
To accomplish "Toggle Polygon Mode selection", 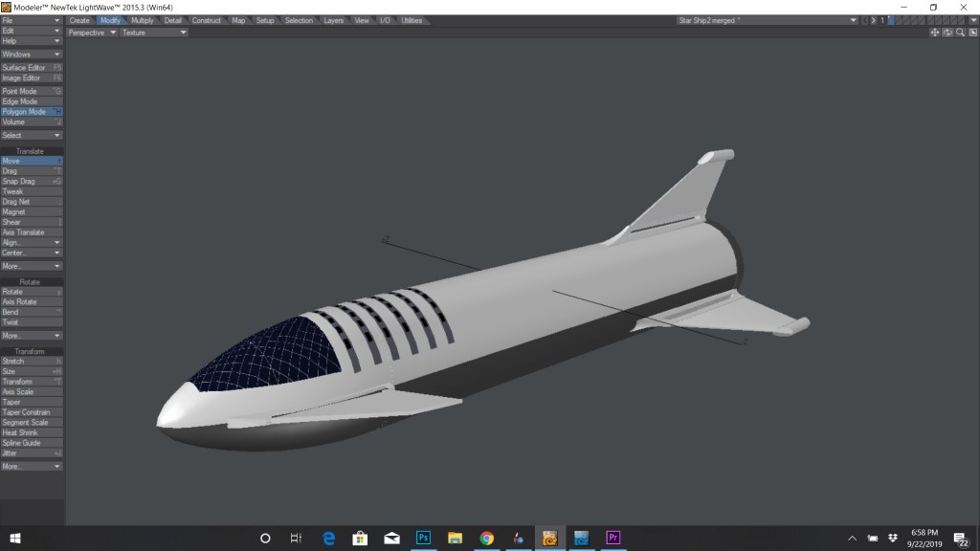I will click(x=32, y=112).
